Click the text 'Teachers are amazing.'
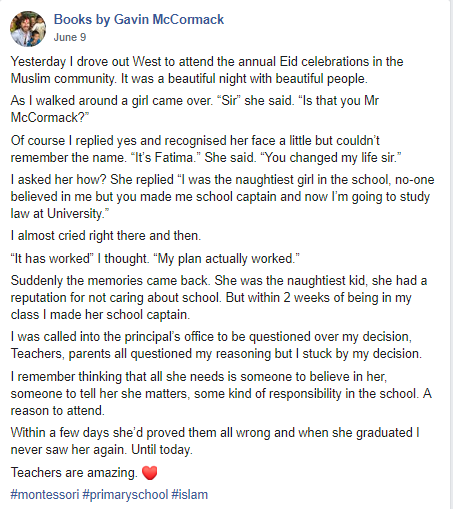Viewport: 453px width, 509px height. coord(74,473)
